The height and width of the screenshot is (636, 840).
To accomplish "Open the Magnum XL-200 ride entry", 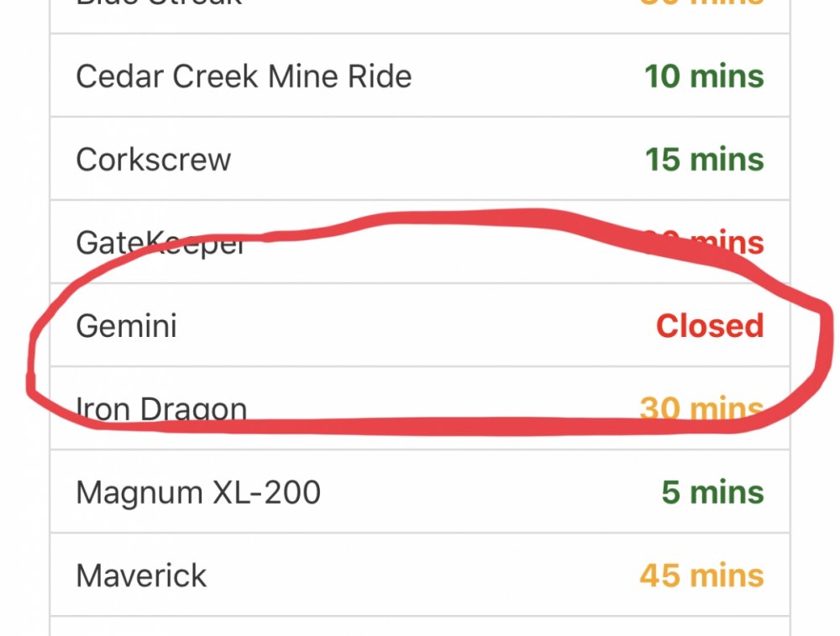I will click(198, 492).
